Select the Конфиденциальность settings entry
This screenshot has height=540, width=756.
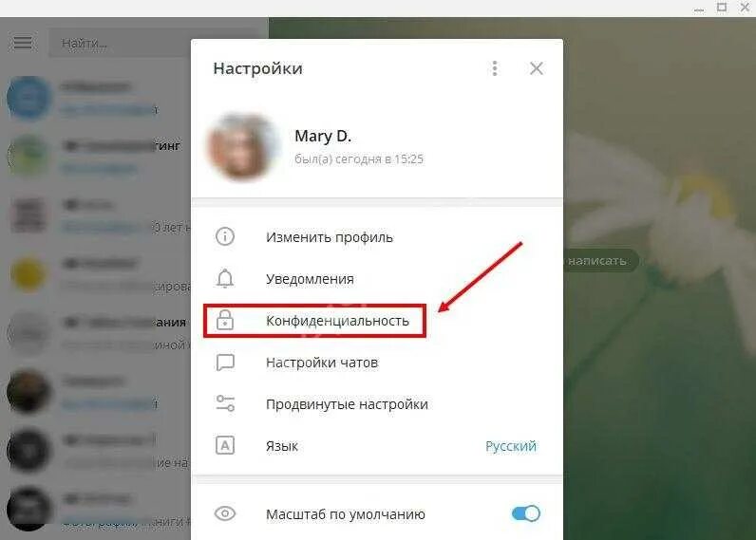tap(377, 321)
